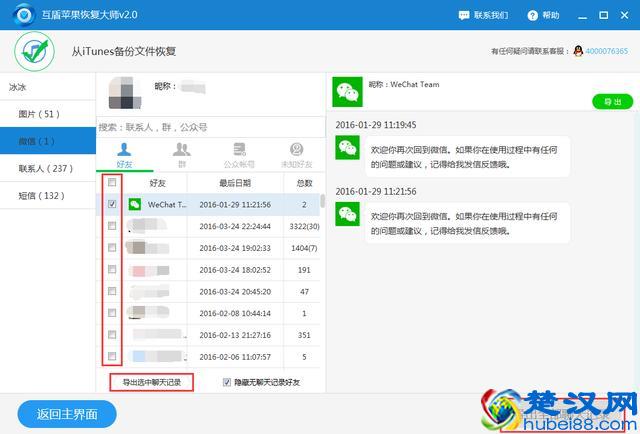640x434 pixels.
Task: Click the app logo in title bar
Action: 24,15
